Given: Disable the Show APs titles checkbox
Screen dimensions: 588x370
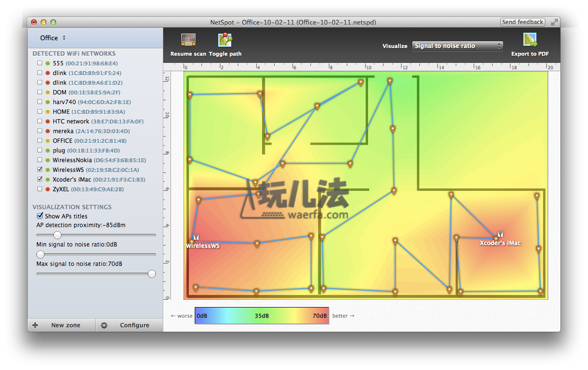Looking at the screenshot, I should (40, 216).
